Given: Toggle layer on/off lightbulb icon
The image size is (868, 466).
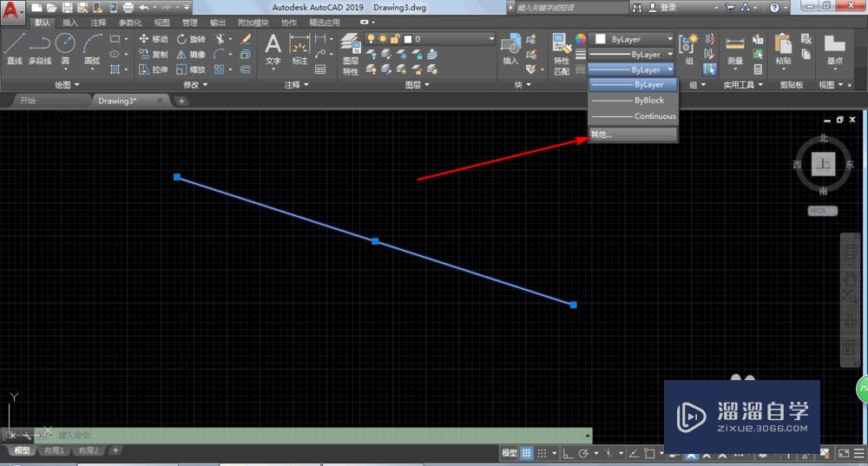Looking at the screenshot, I should click(371, 39).
